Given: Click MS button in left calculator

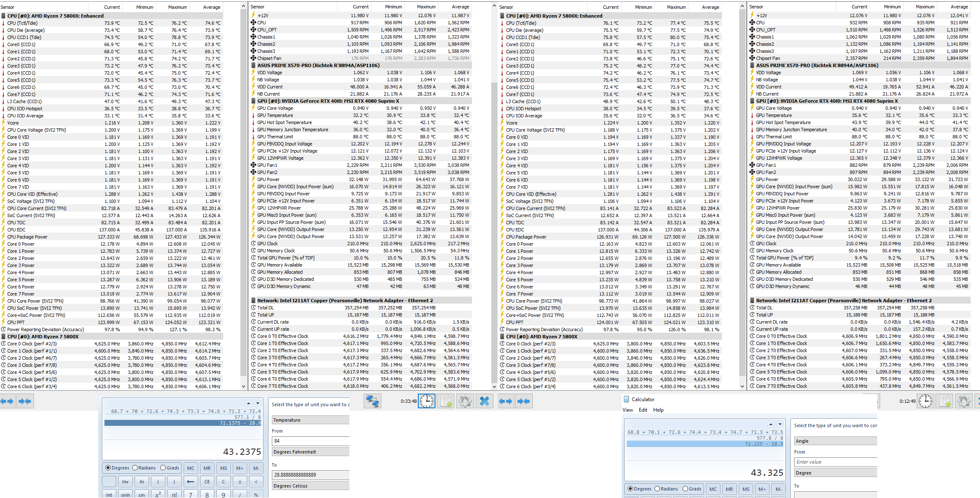Looking at the screenshot, I should (x=224, y=468).
